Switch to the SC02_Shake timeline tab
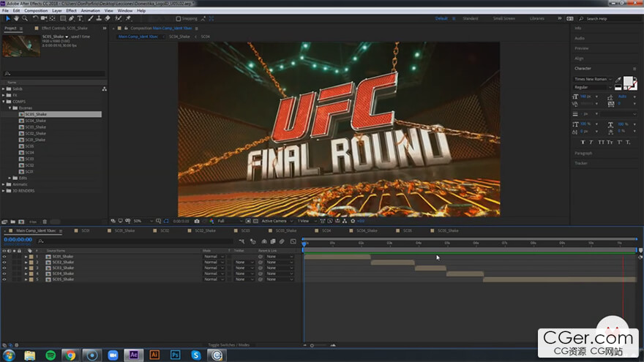 [x=205, y=230]
